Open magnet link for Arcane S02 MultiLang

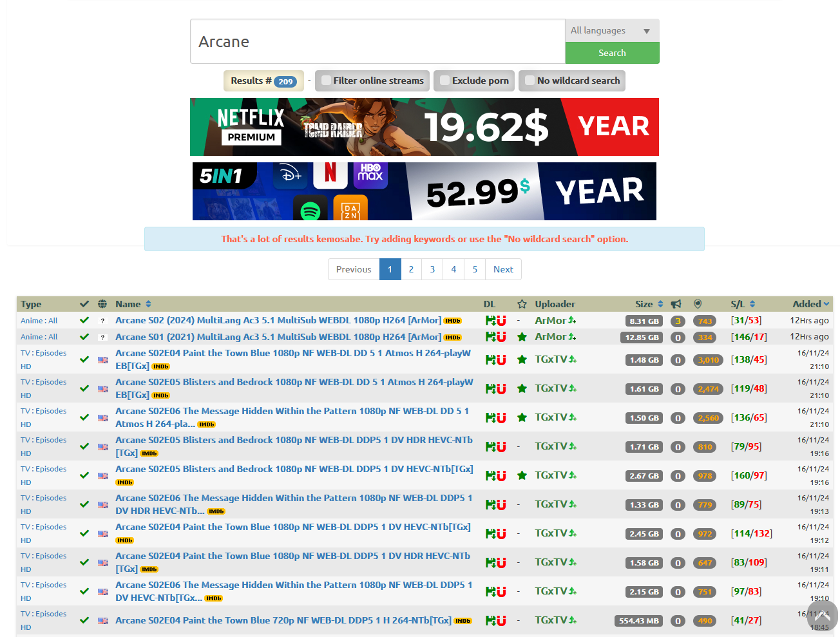[501, 320]
